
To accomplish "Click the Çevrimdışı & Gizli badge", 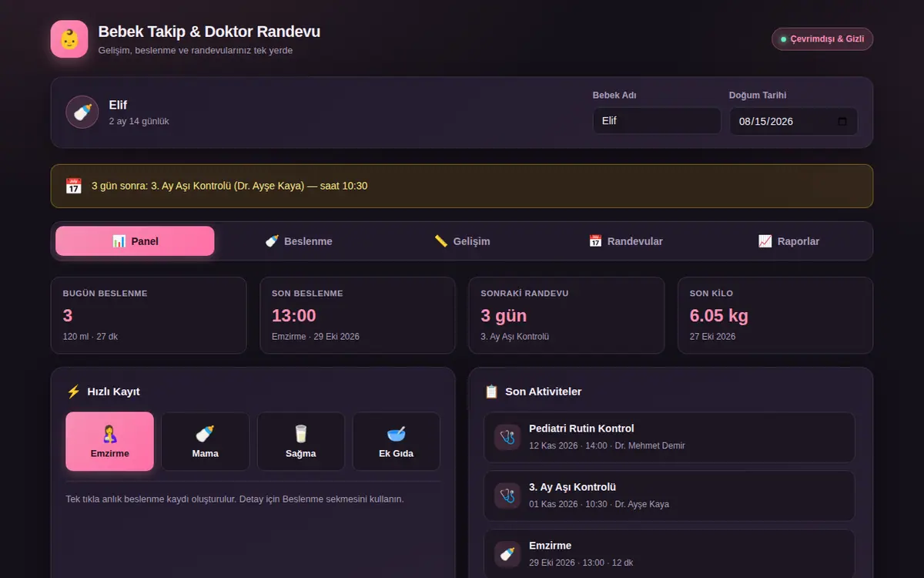I will [x=822, y=39].
